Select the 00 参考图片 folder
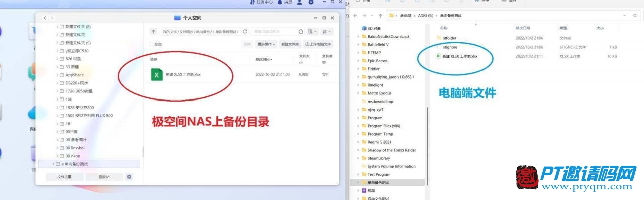This screenshot has width=644, height=200. click(75, 140)
